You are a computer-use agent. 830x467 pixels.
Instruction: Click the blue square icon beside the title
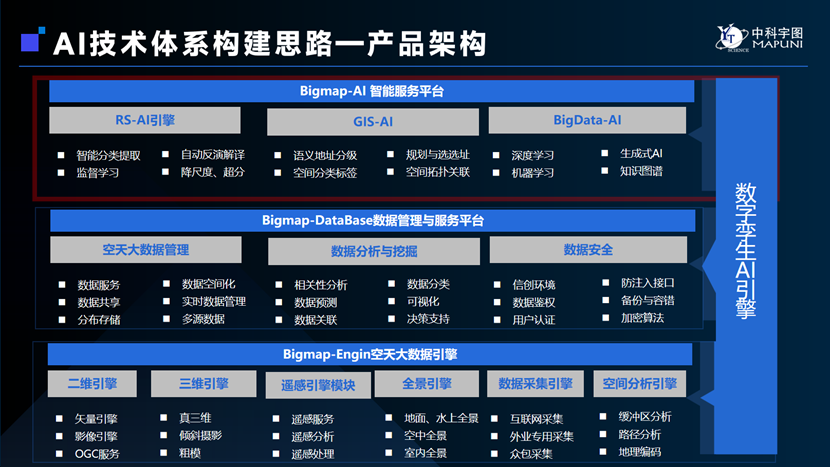click(x=30, y=41)
